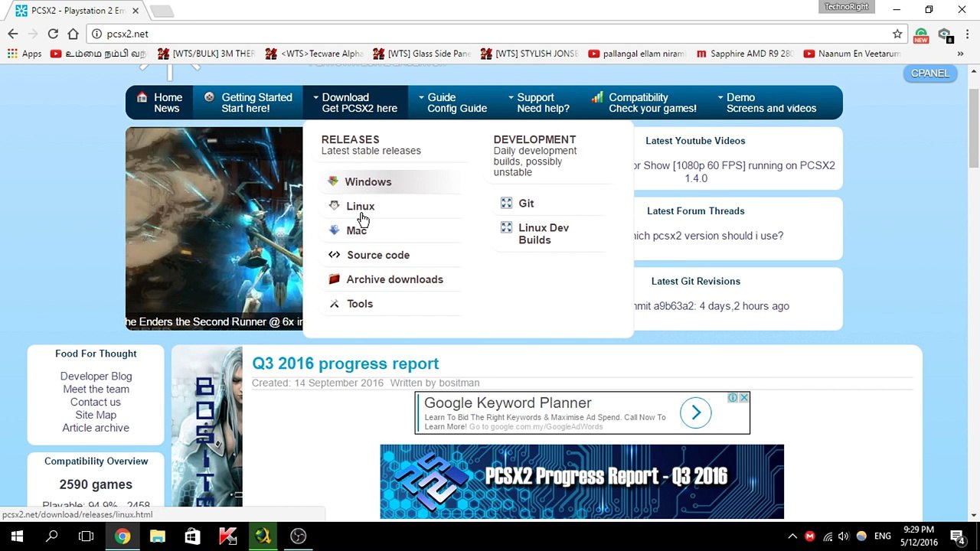Viewport: 980px width, 551px height.
Task: Open the Demo Screens and videos menu
Action: tap(766, 103)
